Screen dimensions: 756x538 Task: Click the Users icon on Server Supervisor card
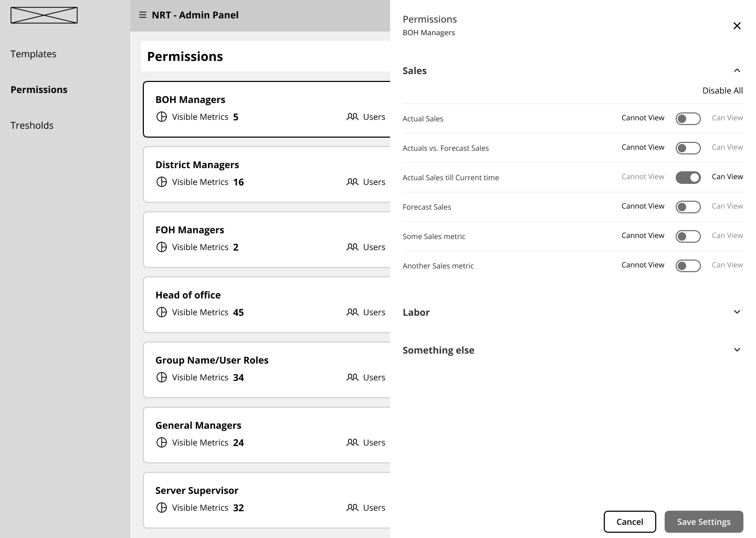pos(352,508)
